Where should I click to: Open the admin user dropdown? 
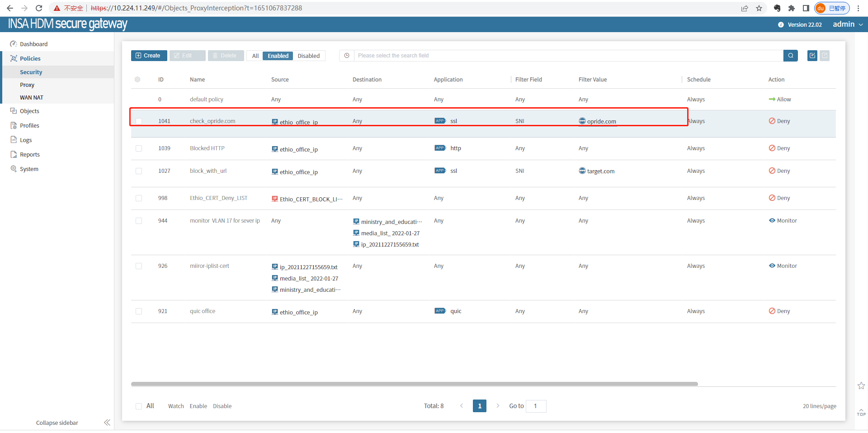click(848, 24)
